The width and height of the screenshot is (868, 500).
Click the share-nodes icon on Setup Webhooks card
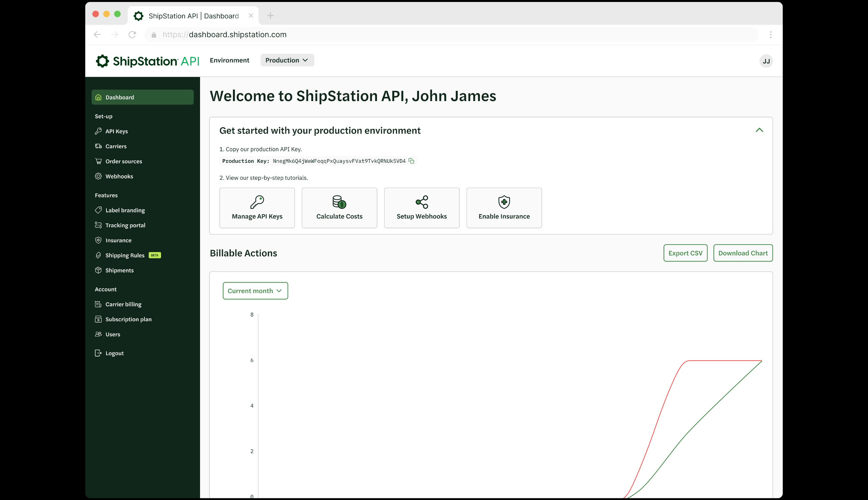point(422,202)
